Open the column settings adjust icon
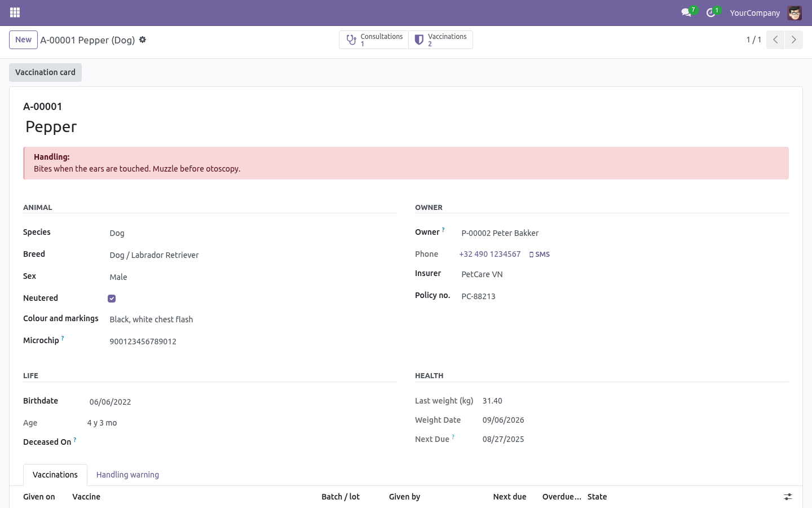 pos(788,497)
